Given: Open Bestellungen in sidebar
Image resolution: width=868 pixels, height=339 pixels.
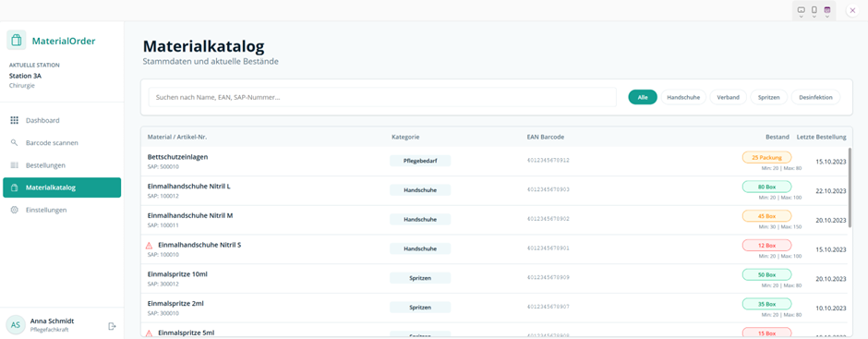Looking at the screenshot, I should click(x=62, y=165).
